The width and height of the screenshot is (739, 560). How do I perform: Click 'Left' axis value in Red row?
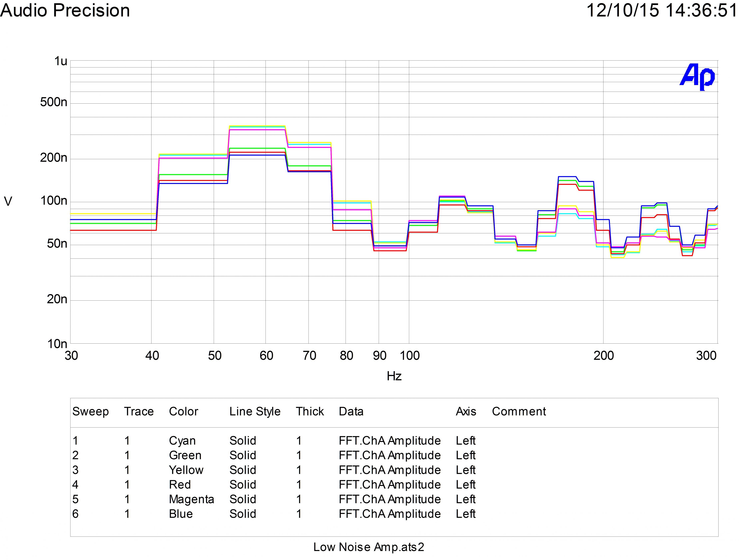pyautogui.click(x=466, y=485)
